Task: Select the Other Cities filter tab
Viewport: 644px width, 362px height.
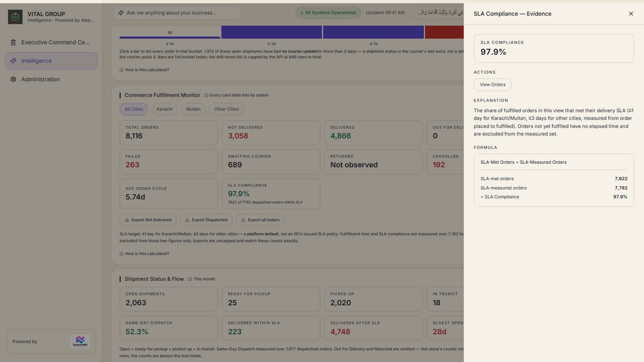Action: [x=227, y=109]
